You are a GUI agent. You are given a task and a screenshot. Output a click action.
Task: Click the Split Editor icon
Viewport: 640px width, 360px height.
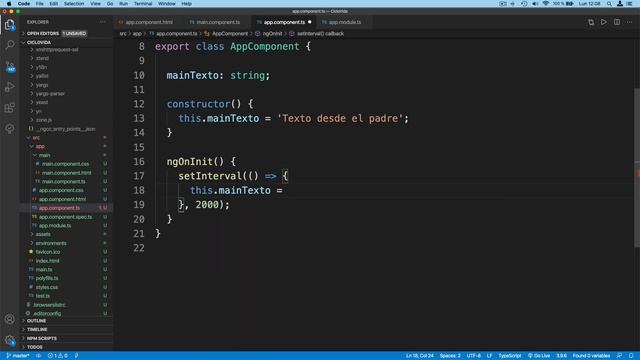point(617,22)
